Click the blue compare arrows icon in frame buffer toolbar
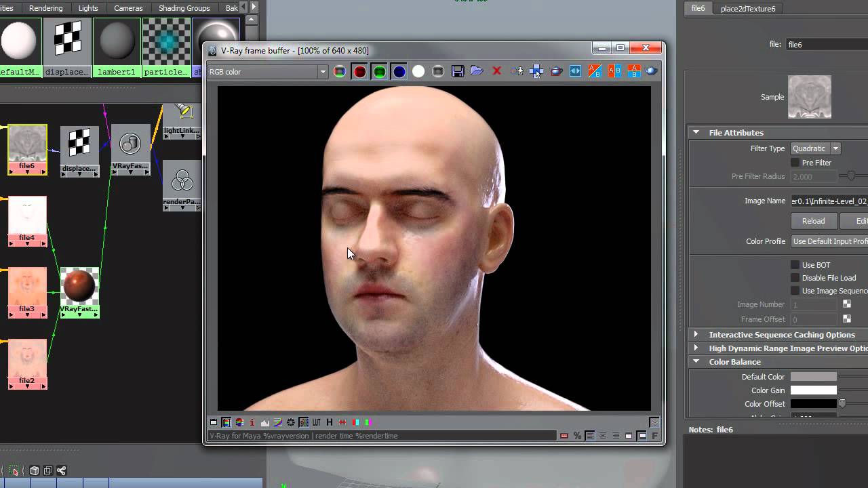This screenshot has width=868, height=488. [576, 71]
